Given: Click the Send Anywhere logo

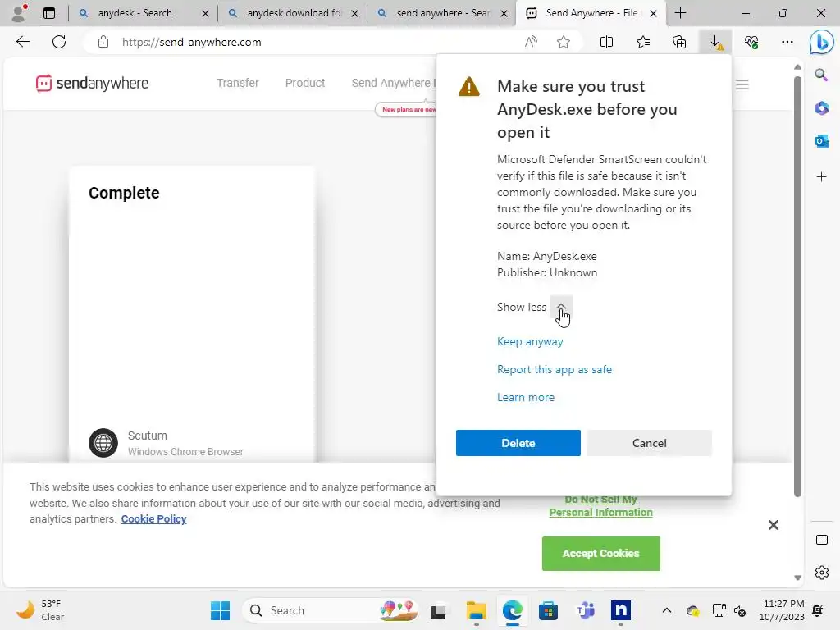Looking at the screenshot, I should coord(92,84).
